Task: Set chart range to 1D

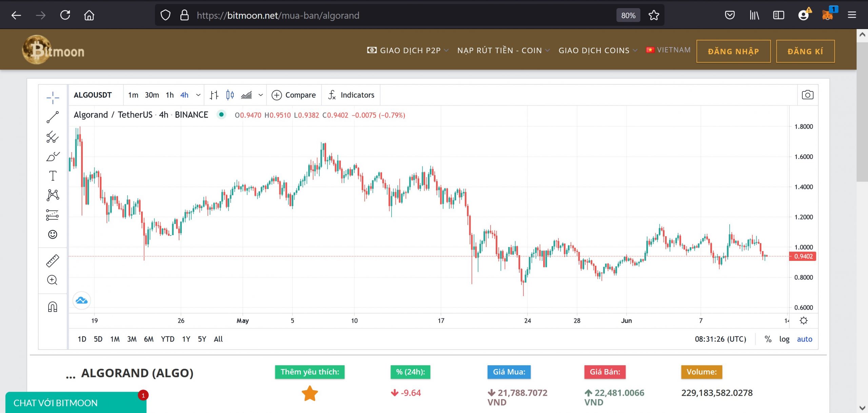Action: [x=82, y=339]
